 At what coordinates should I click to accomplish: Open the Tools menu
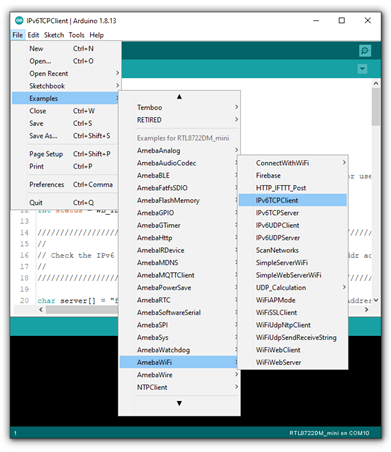(x=76, y=35)
